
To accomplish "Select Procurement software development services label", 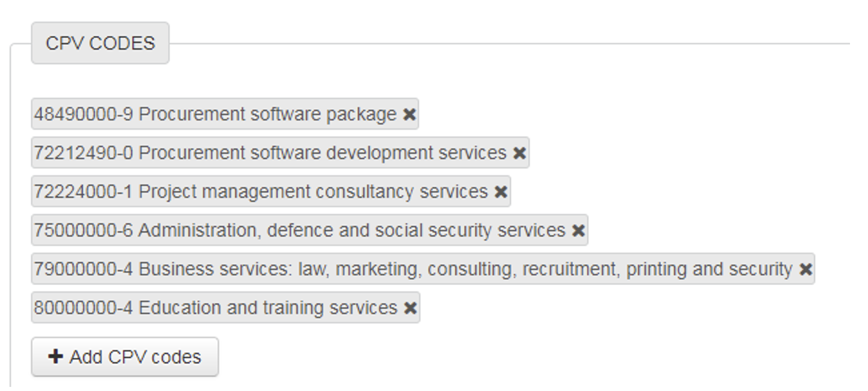I will (323, 153).
